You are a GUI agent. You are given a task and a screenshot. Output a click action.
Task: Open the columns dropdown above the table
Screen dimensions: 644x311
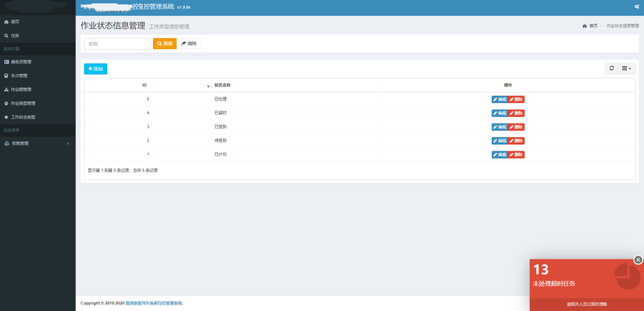tap(627, 68)
